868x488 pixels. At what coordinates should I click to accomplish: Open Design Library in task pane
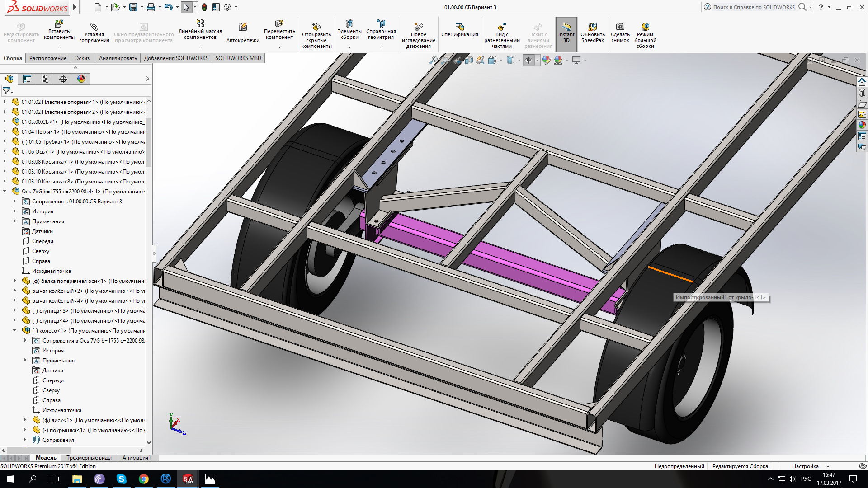click(x=862, y=93)
